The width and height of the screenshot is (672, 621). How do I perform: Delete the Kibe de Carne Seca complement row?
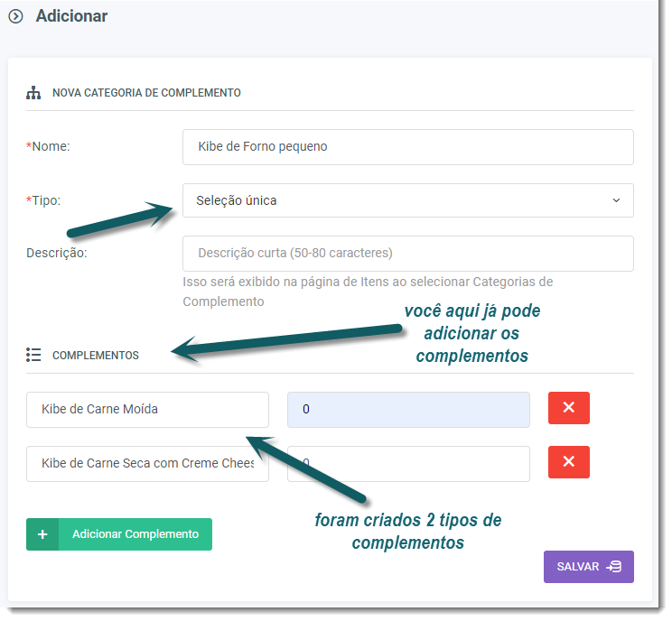pos(568,462)
